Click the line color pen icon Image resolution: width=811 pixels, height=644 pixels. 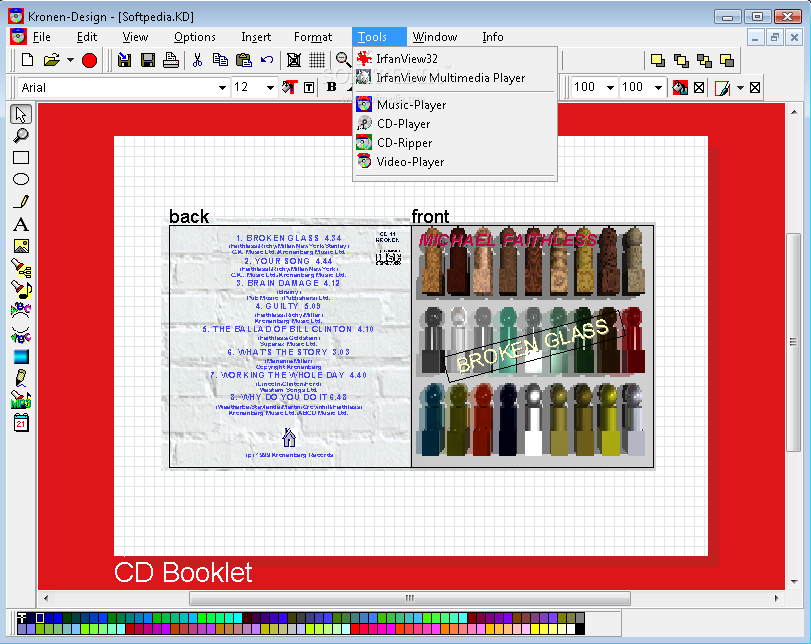(722, 87)
